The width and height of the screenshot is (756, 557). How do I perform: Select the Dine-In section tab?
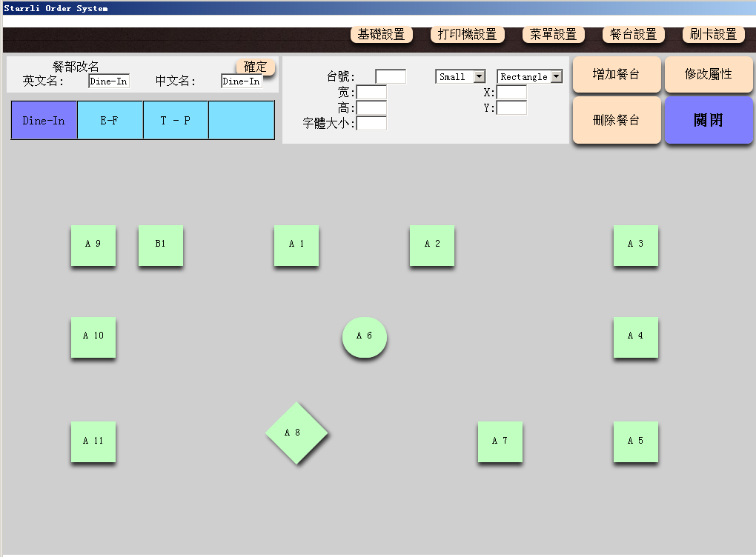44,120
